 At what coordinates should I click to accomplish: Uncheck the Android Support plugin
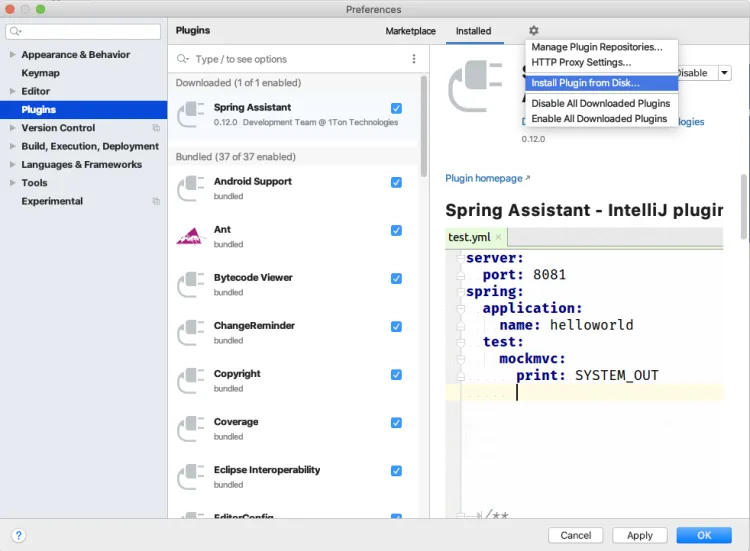coord(397,182)
